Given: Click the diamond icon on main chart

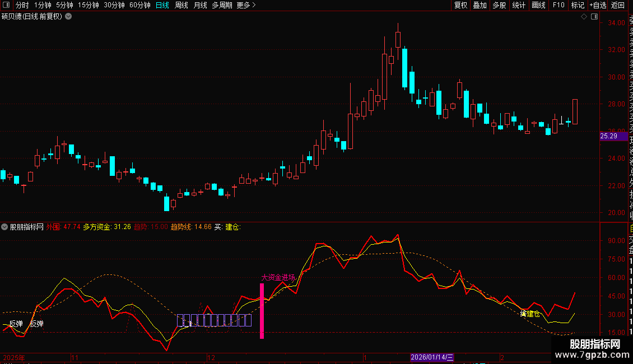Looking at the screenshot, I should pyautogui.click(x=584, y=17).
